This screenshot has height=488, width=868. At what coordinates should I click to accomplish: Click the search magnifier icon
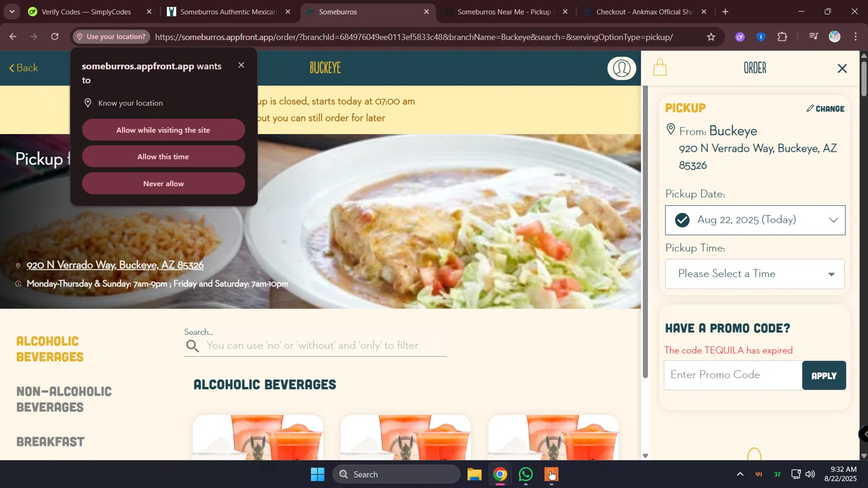pos(193,346)
